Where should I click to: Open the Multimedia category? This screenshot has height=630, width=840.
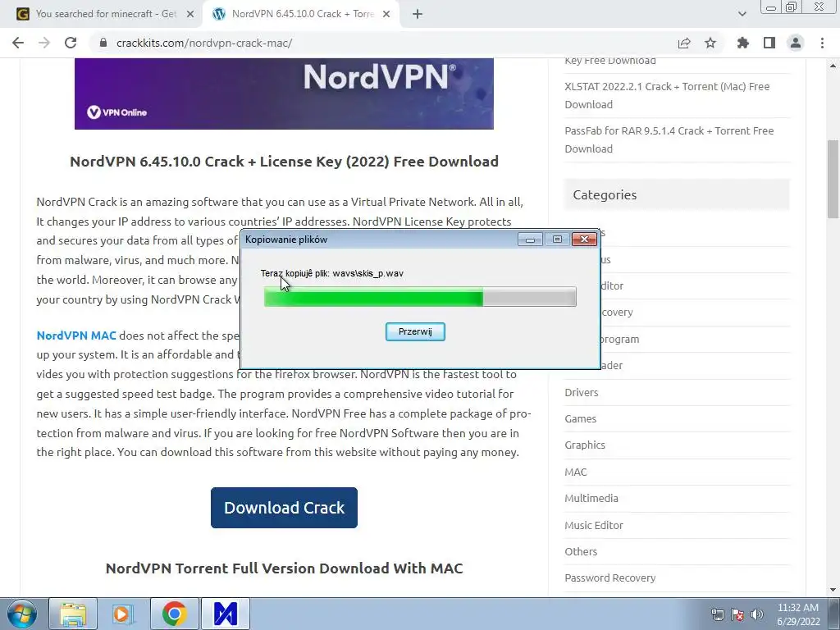tap(591, 498)
